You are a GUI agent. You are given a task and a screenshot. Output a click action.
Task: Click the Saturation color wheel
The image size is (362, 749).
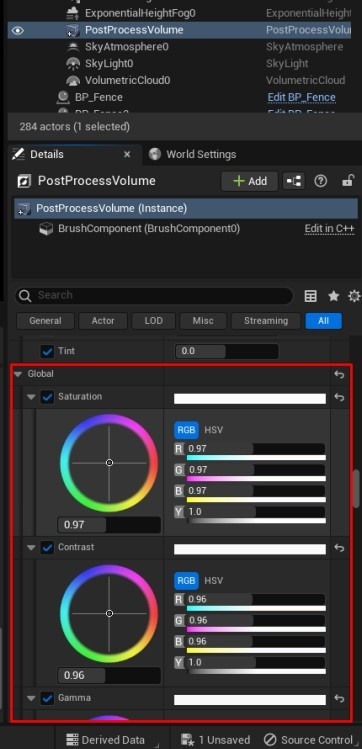click(x=109, y=463)
